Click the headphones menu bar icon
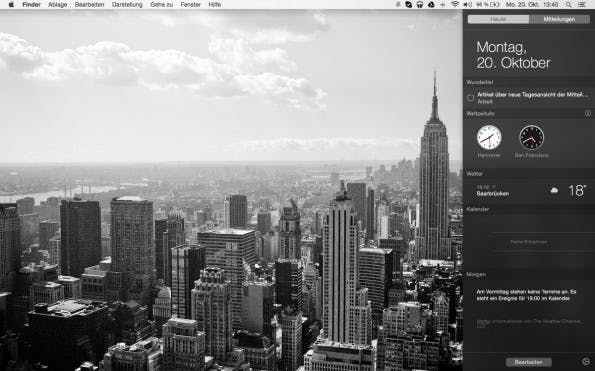The image size is (595, 371). pyautogui.click(x=420, y=5)
